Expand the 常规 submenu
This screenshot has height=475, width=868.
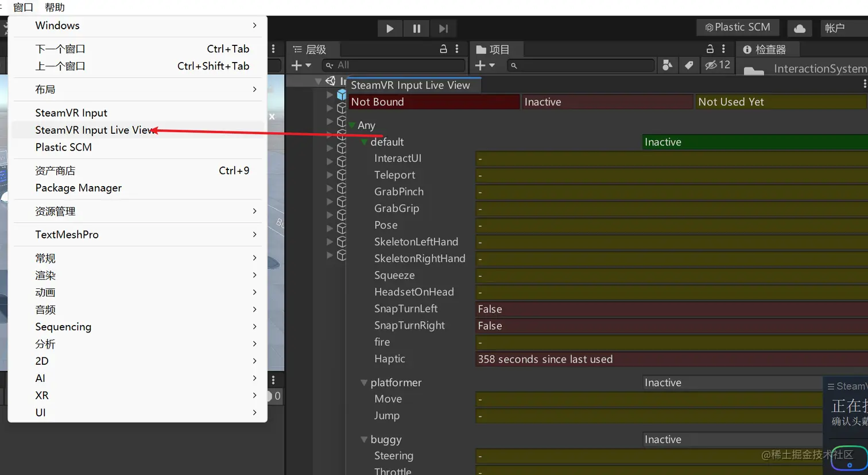[138, 258]
